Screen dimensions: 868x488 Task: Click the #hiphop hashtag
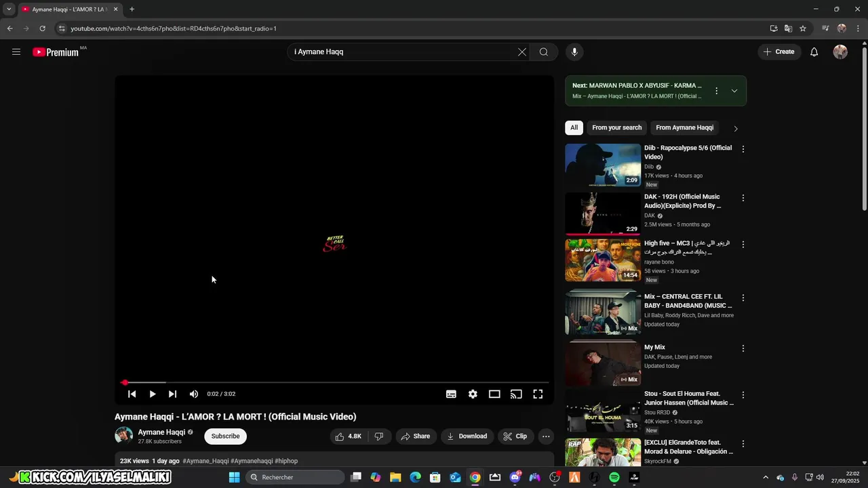click(x=286, y=461)
